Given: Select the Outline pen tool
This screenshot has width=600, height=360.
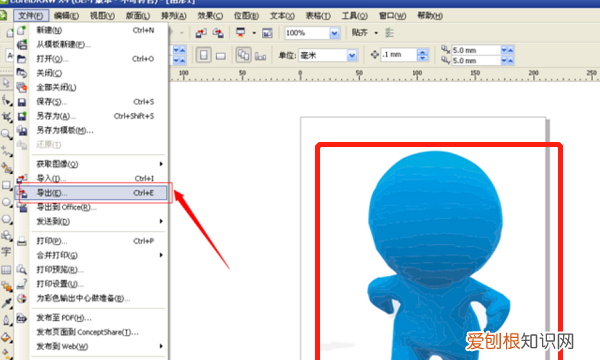Looking at the screenshot, I should click(x=6, y=320).
